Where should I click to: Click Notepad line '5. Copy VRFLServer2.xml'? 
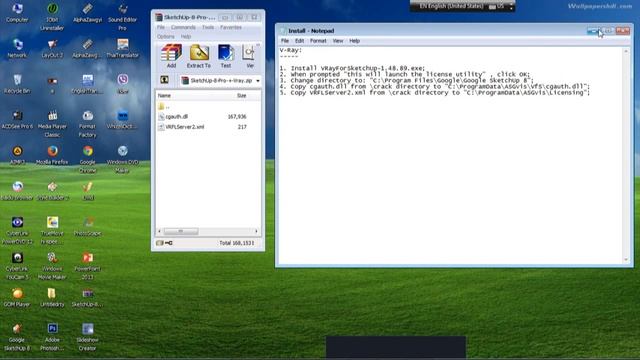pos(435,93)
